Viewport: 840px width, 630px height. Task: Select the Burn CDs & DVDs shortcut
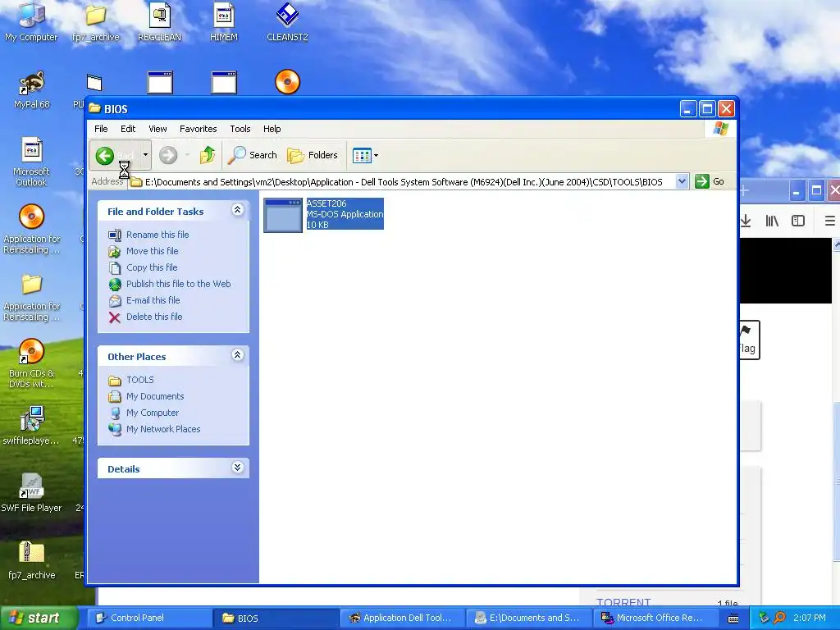[31, 364]
